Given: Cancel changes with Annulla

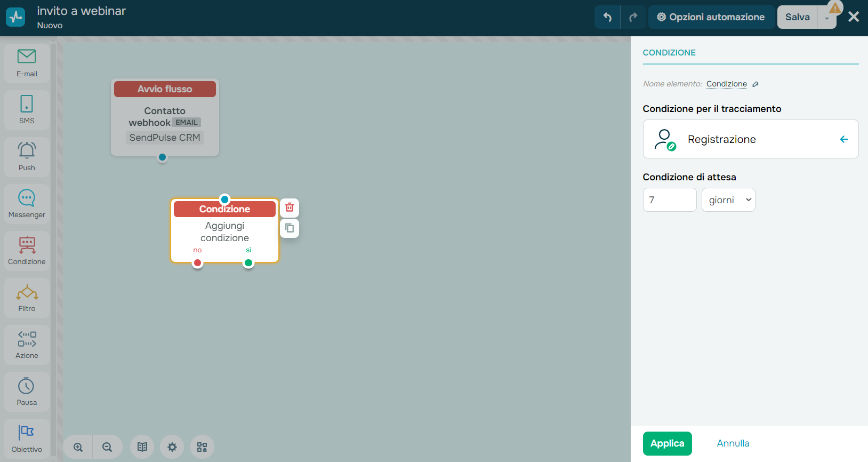Looking at the screenshot, I should click(733, 443).
